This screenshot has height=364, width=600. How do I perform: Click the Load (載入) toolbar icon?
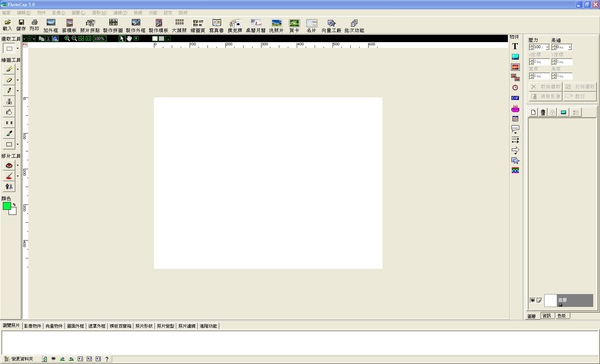(x=7, y=25)
